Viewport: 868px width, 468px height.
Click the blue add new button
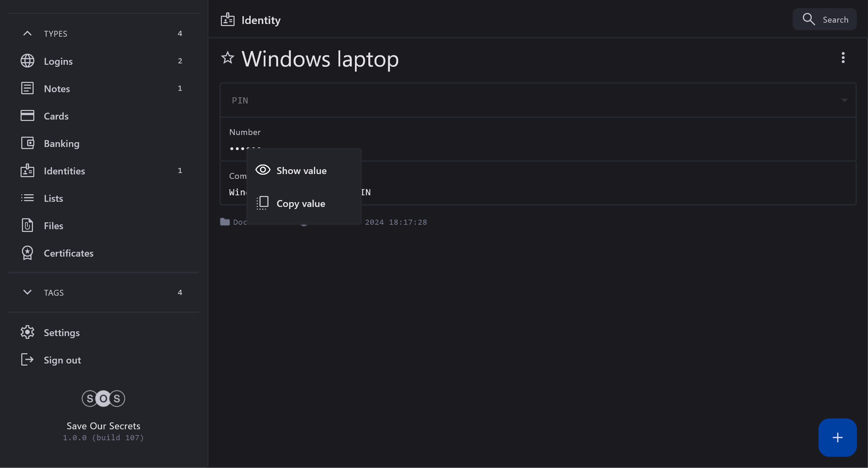pos(837,438)
